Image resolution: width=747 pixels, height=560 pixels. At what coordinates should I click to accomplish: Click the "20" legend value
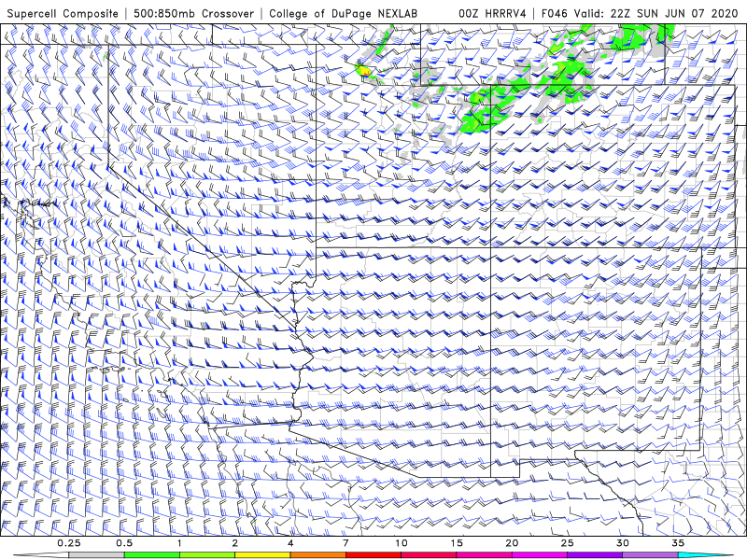512,543
